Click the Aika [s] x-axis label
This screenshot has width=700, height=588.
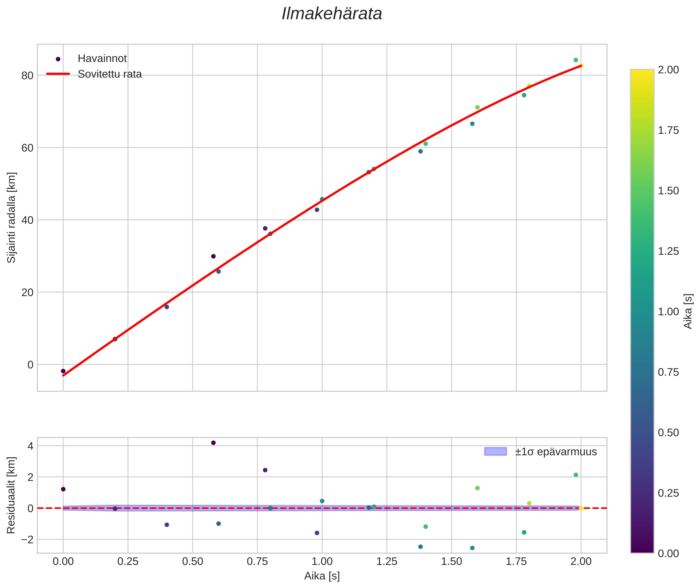(x=322, y=576)
